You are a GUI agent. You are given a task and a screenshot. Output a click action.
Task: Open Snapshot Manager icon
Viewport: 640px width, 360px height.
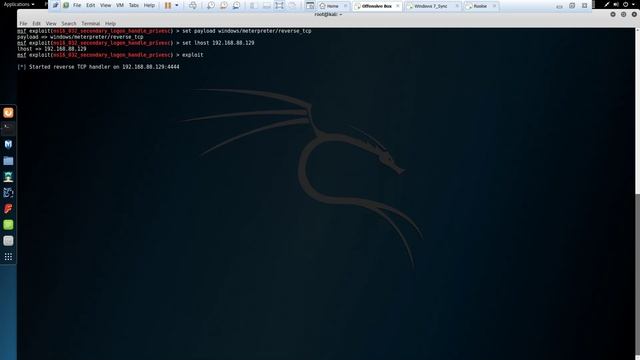coord(236,5)
